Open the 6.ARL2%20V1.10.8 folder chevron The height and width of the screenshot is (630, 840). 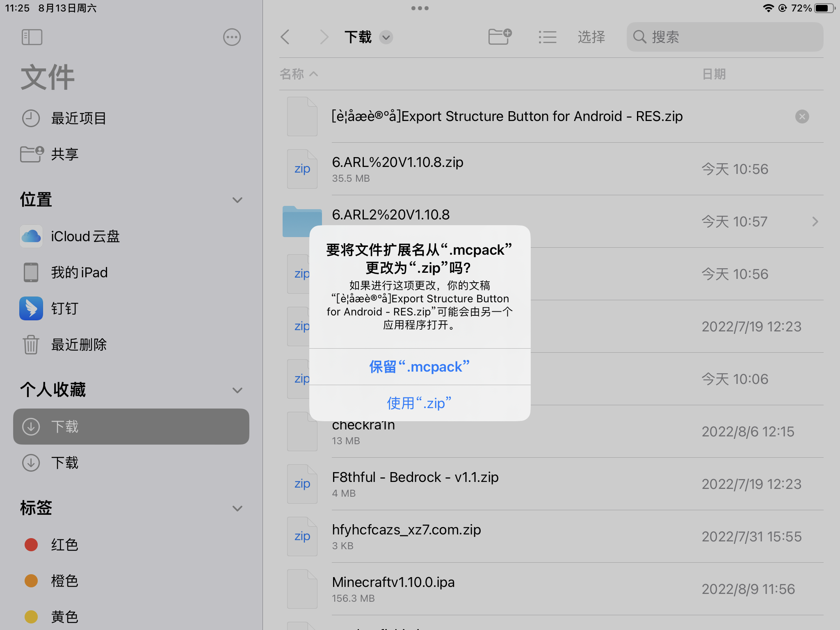pyautogui.click(x=815, y=221)
